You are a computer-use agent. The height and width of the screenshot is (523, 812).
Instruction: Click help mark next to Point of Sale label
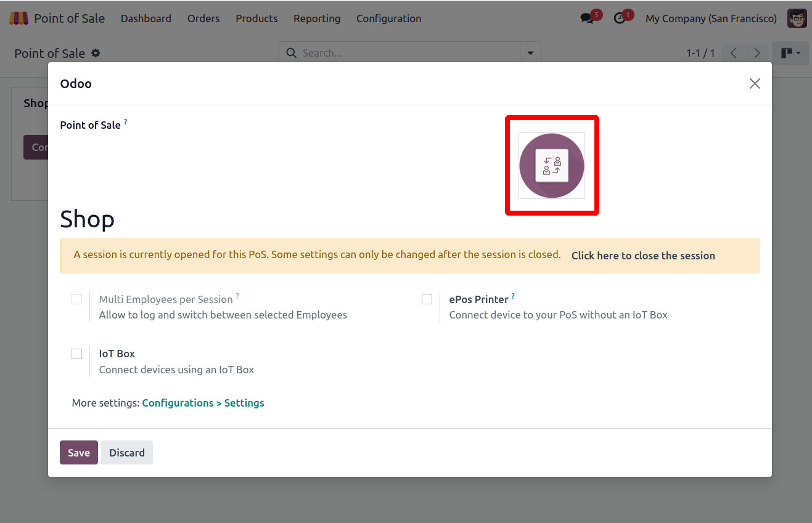click(x=126, y=122)
